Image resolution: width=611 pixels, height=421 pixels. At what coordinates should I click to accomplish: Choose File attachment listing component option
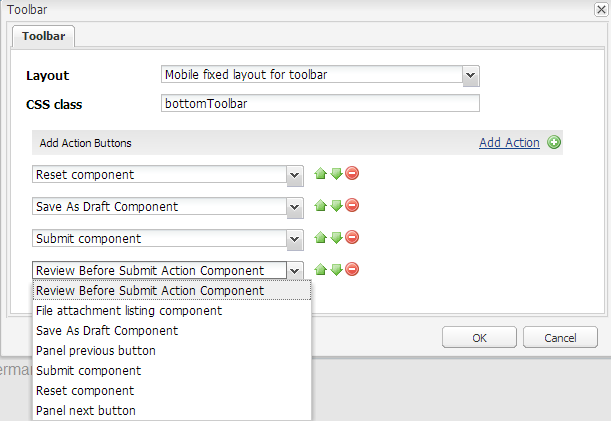coord(129,311)
